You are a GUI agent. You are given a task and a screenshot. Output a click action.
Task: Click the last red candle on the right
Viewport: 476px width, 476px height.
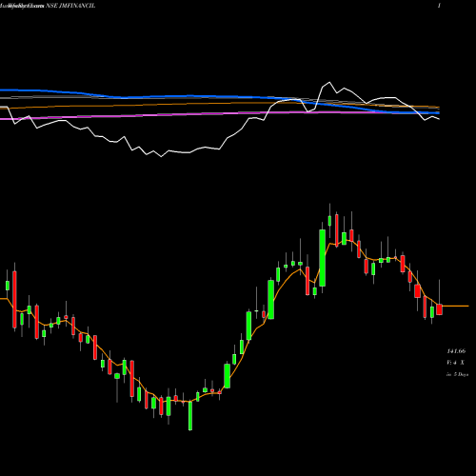(x=439, y=309)
